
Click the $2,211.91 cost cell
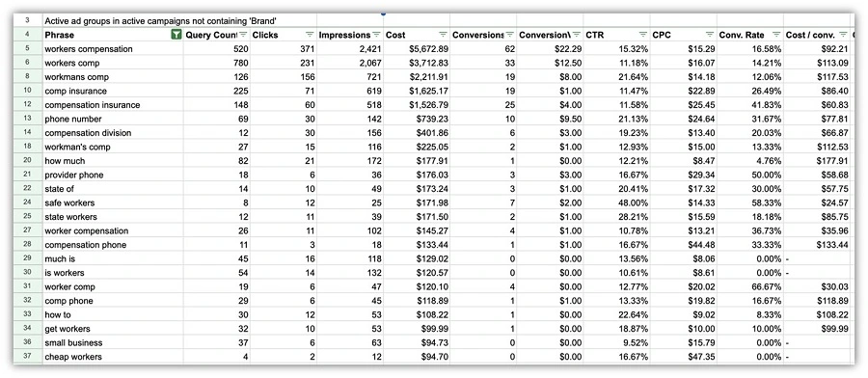click(x=417, y=77)
